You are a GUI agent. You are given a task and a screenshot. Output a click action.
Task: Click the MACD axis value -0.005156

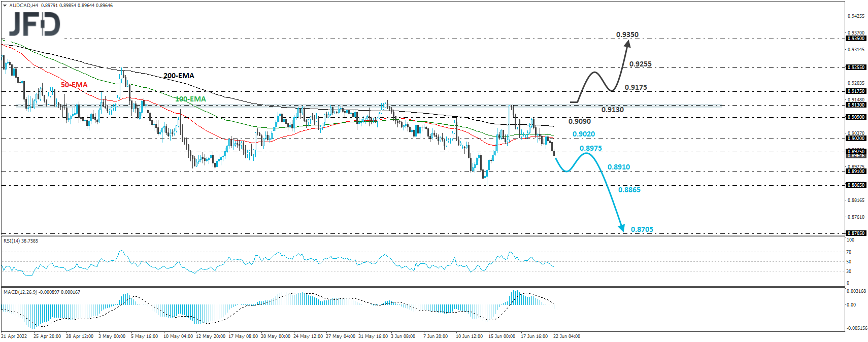click(857, 328)
